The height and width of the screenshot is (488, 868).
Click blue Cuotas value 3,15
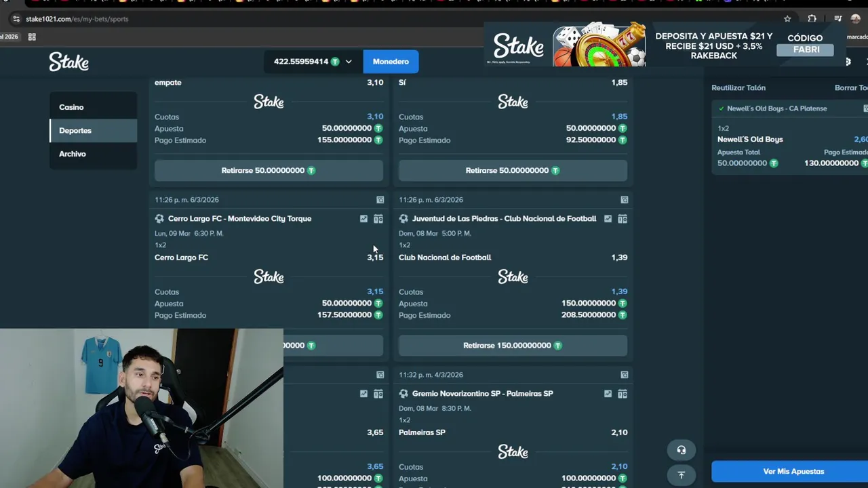tap(375, 291)
